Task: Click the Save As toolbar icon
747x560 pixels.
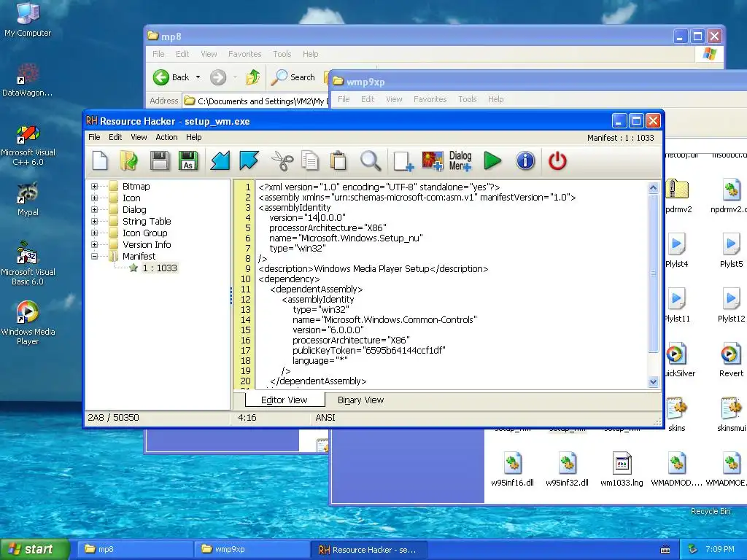Action: (x=188, y=160)
